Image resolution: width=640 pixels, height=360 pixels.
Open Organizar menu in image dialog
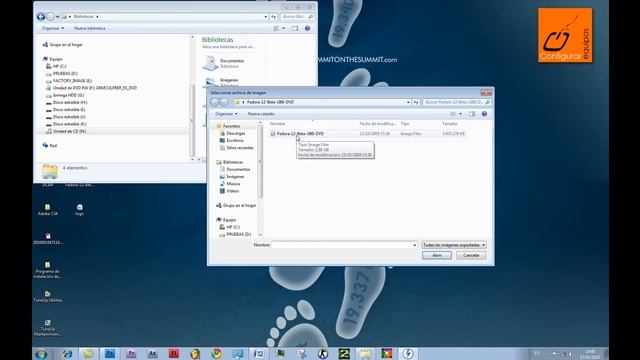tap(226, 114)
